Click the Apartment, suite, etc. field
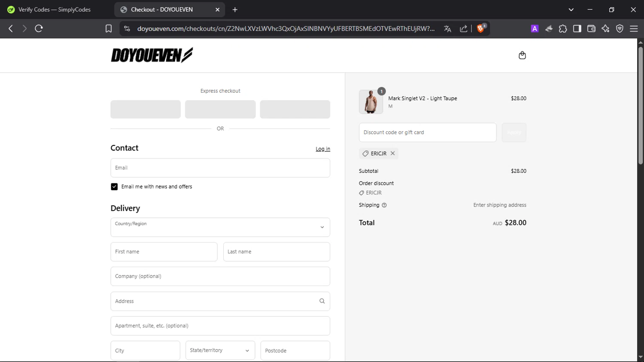This screenshot has width=644, height=362. 220,325
